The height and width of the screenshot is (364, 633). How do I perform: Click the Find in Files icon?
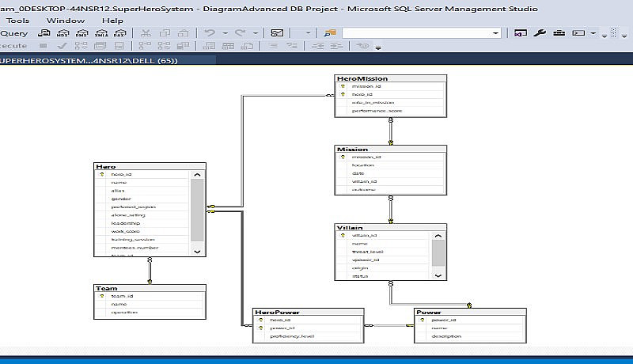[330, 33]
